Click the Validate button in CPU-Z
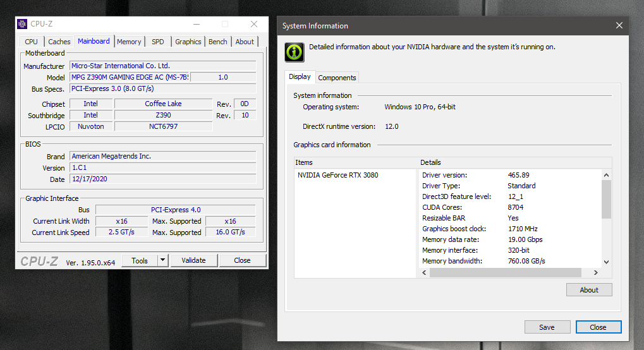 tap(193, 260)
